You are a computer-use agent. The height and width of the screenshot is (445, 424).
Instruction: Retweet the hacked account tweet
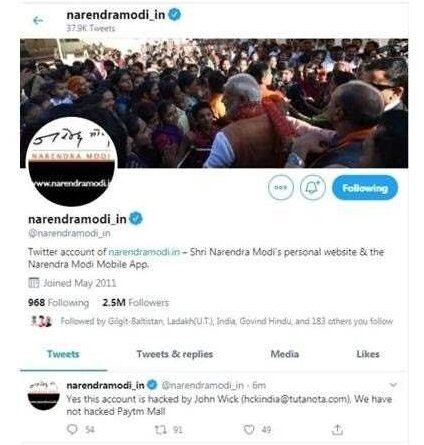pyautogui.click(x=160, y=429)
